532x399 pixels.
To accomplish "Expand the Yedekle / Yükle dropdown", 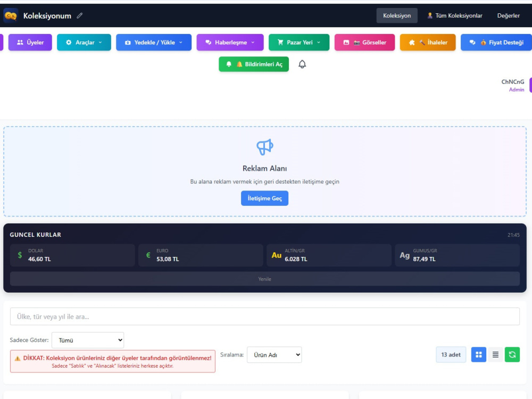I will click(x=154, y=43).
